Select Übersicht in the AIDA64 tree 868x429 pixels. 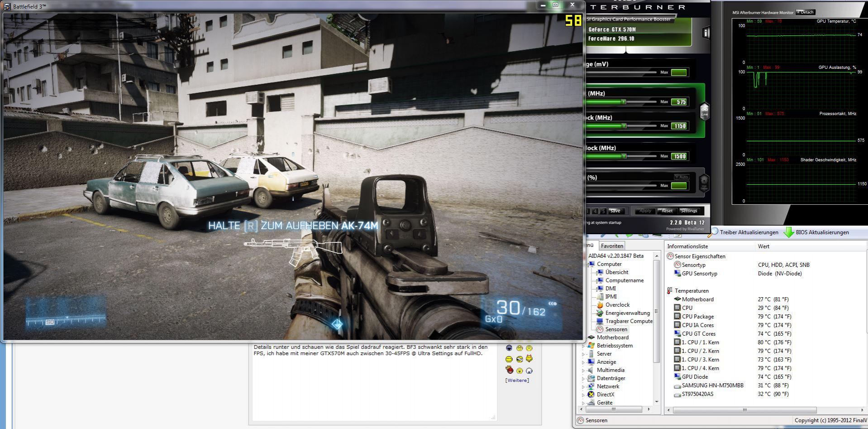(x=617, y=272)
